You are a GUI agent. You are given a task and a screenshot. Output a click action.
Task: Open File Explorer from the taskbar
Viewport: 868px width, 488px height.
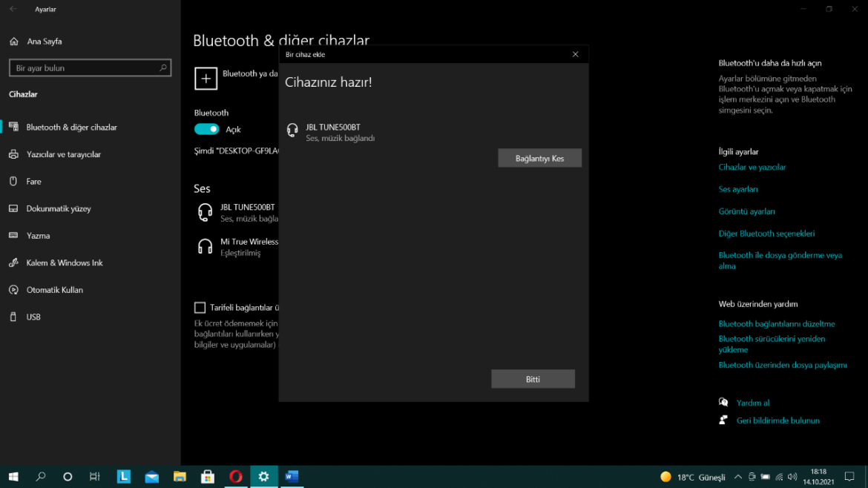coord(180,477)
